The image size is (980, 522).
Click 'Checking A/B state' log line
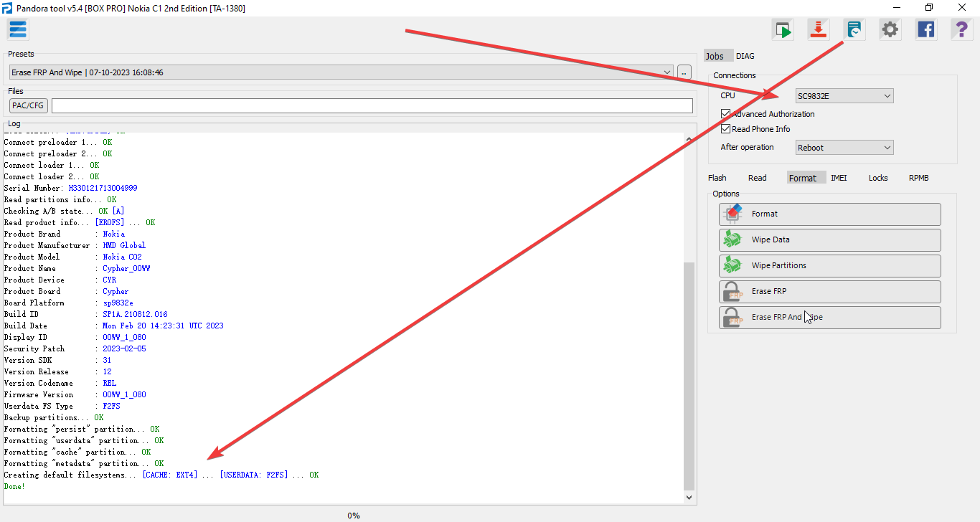[x=65, y=211]
